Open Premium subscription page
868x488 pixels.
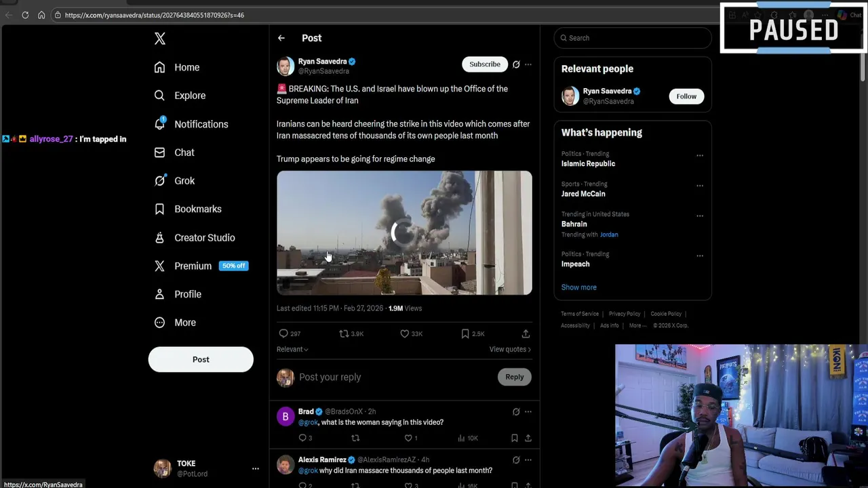coord(201,266)
